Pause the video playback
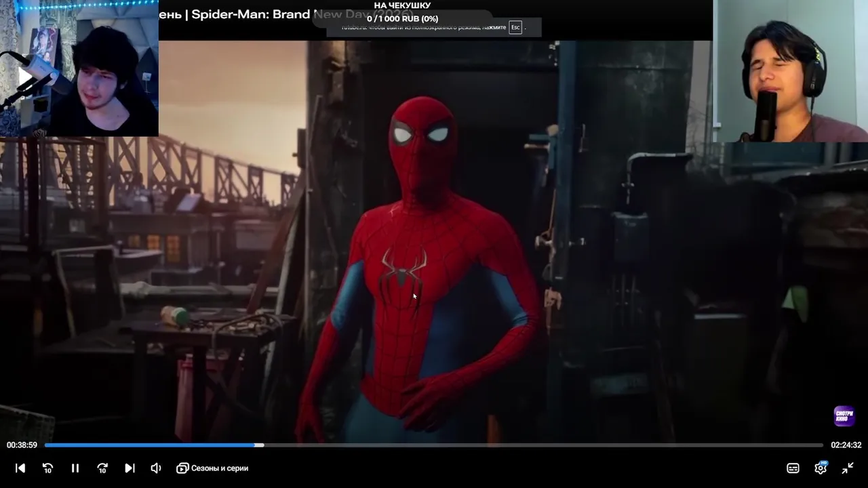Image resolution: width=868 pixels, height=488 pixels. 75,468
